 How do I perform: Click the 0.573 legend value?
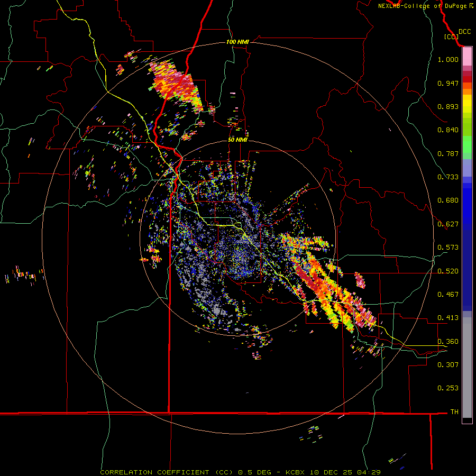448,248
